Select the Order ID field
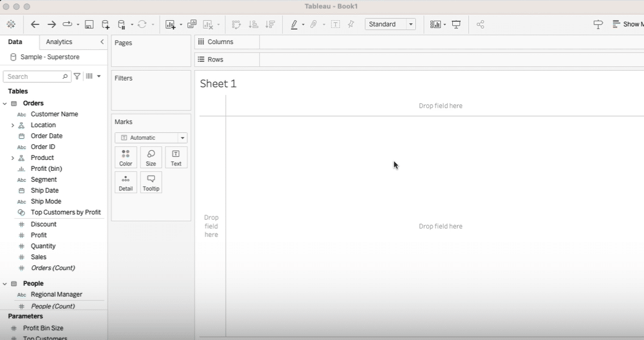Screen dimensions: 644x340 (x=42, y=147)
